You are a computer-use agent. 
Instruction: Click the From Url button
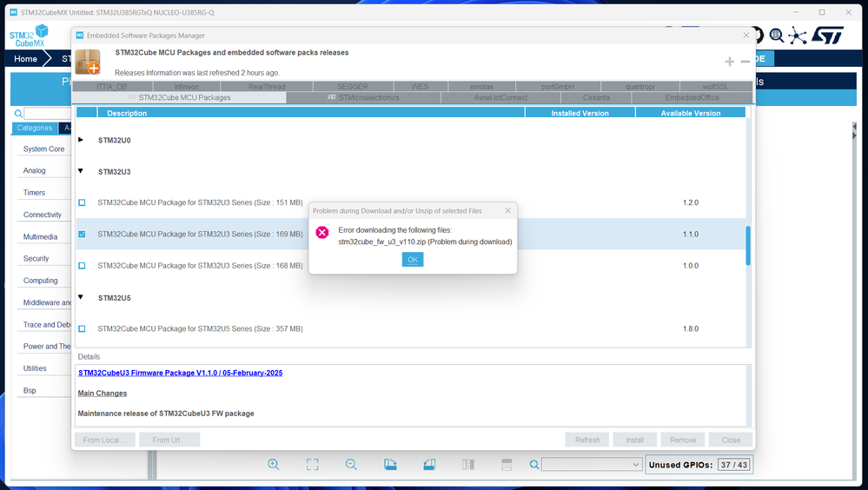169,440
